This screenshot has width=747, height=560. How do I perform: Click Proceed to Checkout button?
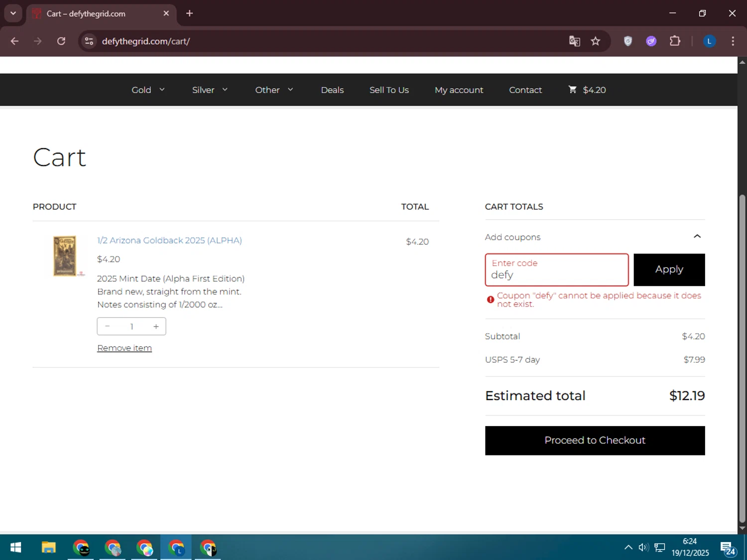[x=595, y=441]
